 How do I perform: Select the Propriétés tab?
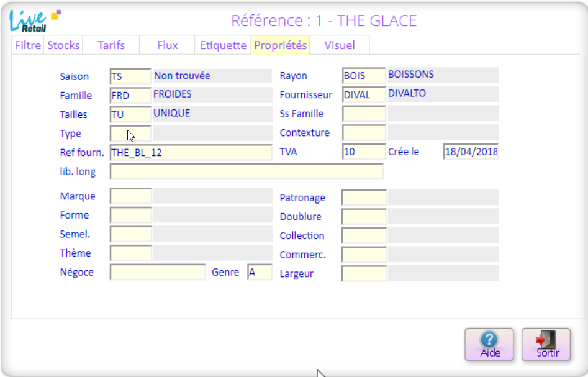pos(281,45)
